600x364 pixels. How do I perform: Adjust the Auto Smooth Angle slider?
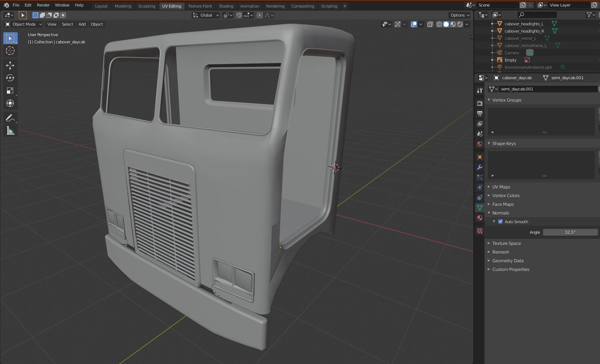pyautogui.click(x=570, y=232)
